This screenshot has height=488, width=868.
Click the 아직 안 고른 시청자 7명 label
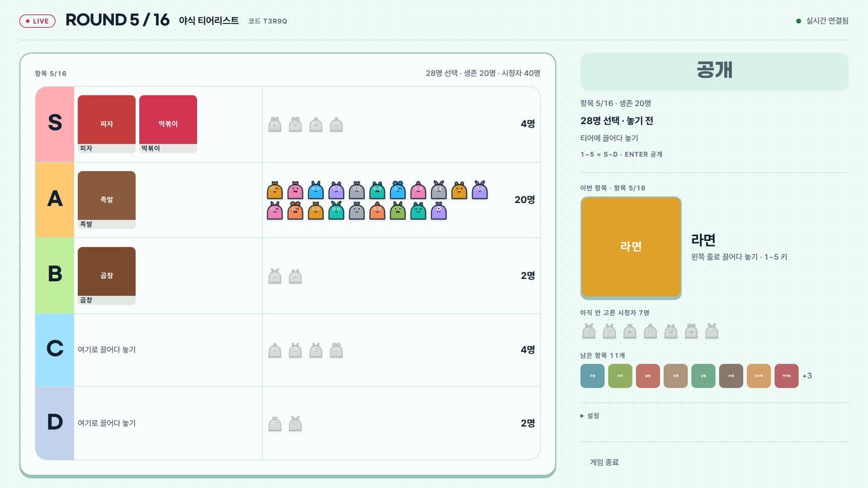[x=615, y=313]
